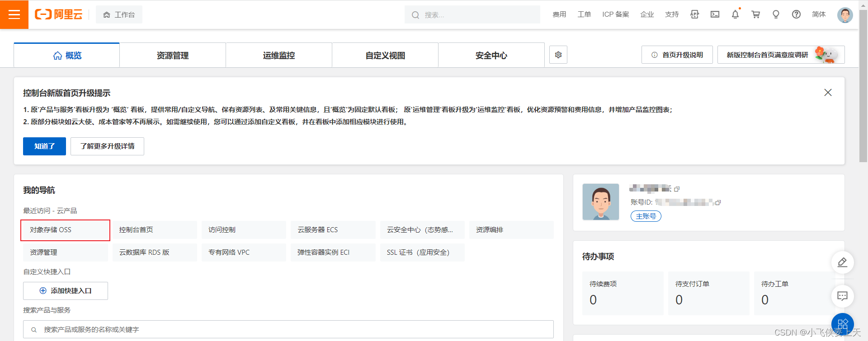Open 首页升级说明 button
The height and width of the screenshot is (341, 868).
[x=677, y=55]
